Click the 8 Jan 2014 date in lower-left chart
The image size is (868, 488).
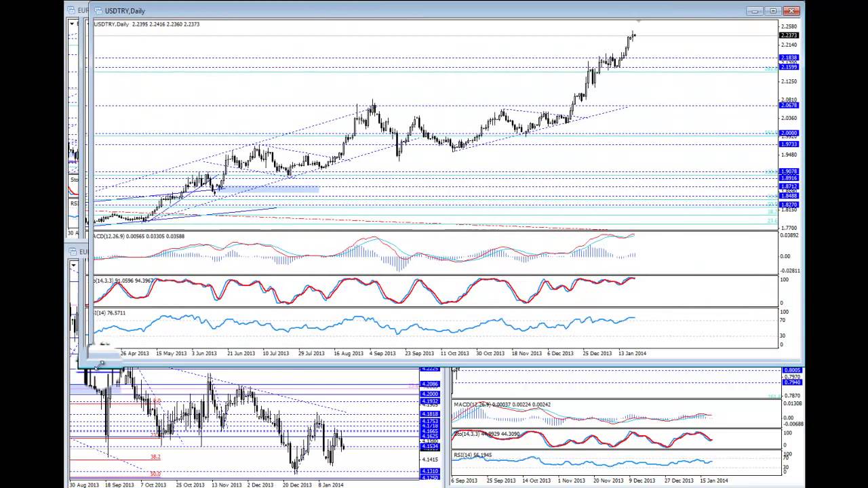coord(330,485)
